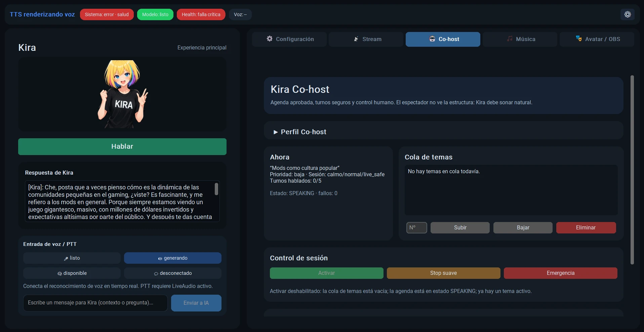644x332 pixels.
Task: Click the red Eliminar button
Action: 586,228
